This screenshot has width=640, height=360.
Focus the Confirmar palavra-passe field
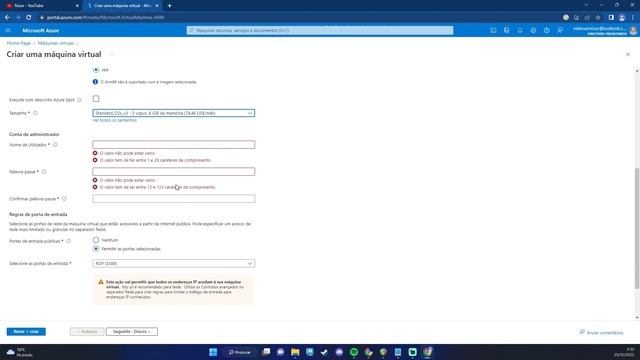[x=173, y=199]
